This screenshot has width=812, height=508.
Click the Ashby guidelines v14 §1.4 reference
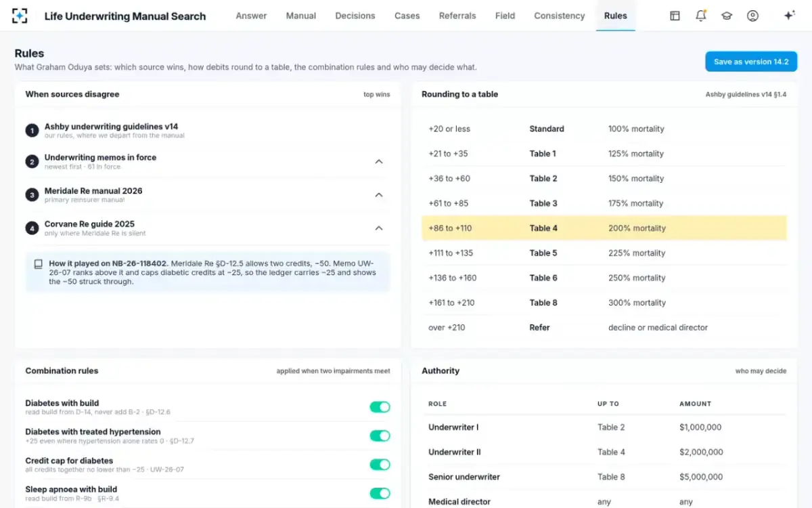[746, 95]
